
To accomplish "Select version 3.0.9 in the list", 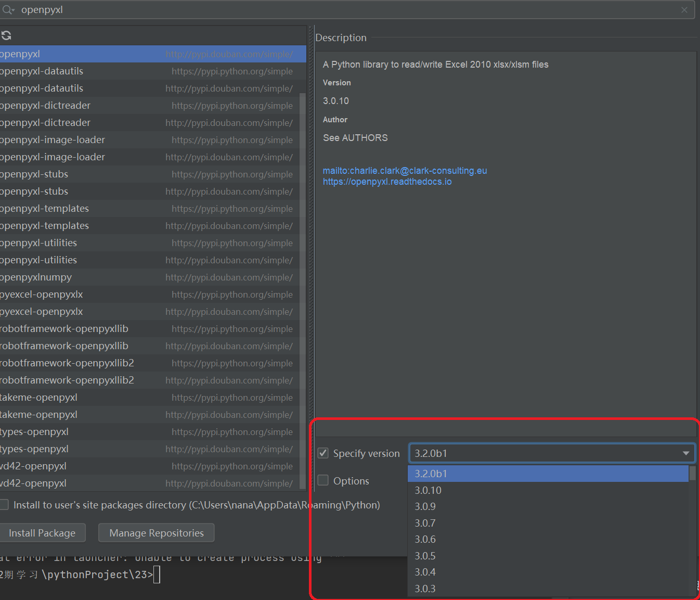I will (x=548, y=506).
